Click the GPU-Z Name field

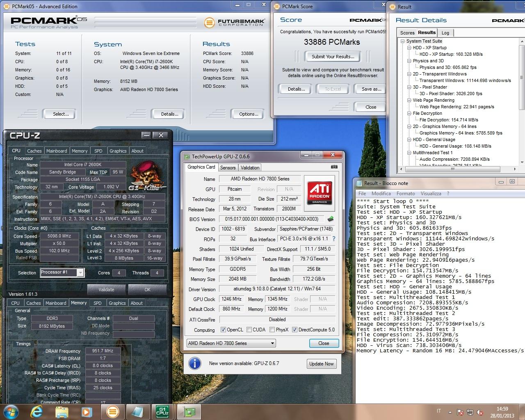tap(260, 179)
